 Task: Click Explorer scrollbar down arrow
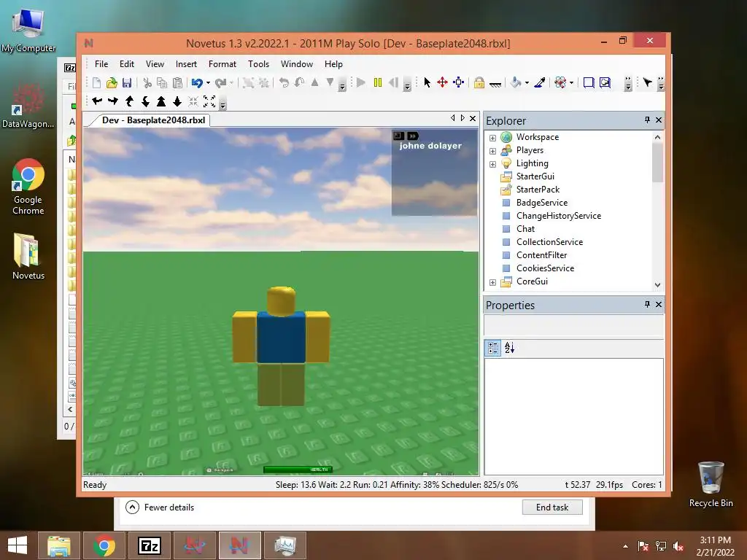coord(657,285)
